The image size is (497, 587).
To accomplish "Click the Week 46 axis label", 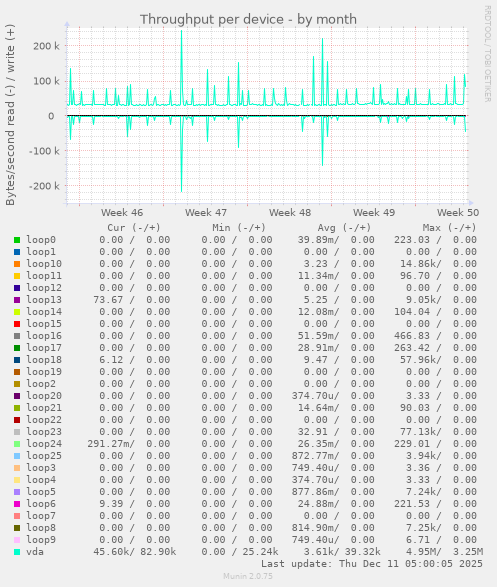I will pyautogui.click(x=122, y=213).
